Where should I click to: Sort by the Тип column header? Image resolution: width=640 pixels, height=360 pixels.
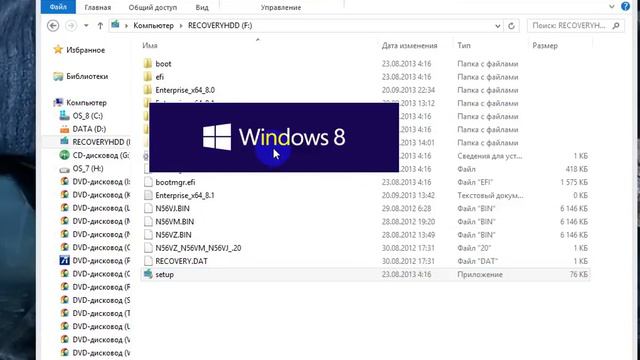pos(464,45)
